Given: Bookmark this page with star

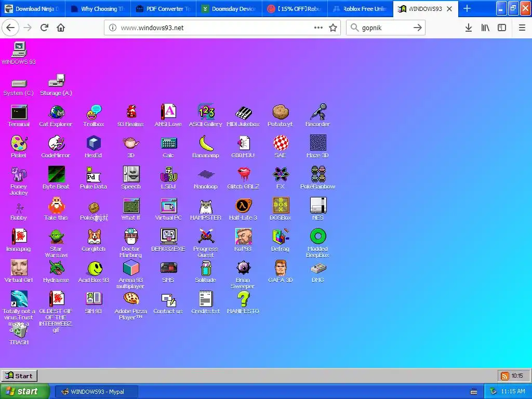Looking at the screenshot, I should 333,28.
